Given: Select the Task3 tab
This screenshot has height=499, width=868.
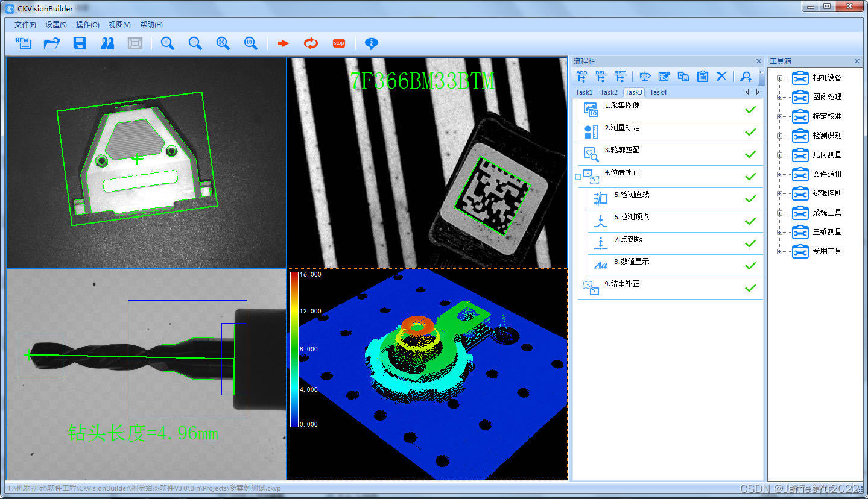Looking at the screenshot, I should click(633, 92).
